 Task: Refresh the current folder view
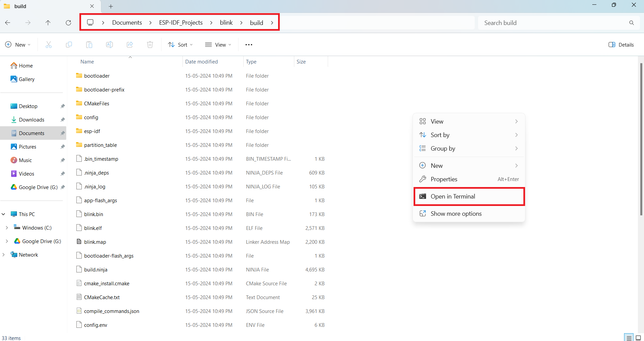[x=68, y=23]
